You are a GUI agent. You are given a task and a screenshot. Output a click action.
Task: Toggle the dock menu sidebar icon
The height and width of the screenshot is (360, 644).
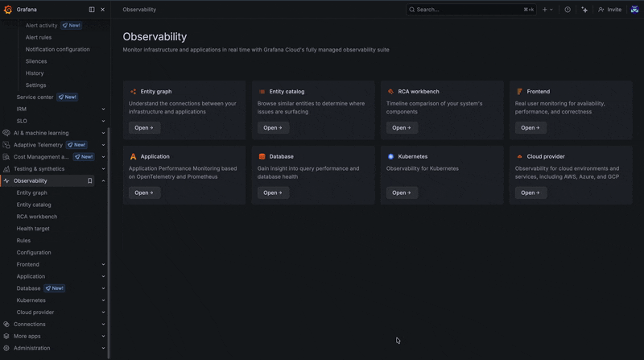click(92, 10)
